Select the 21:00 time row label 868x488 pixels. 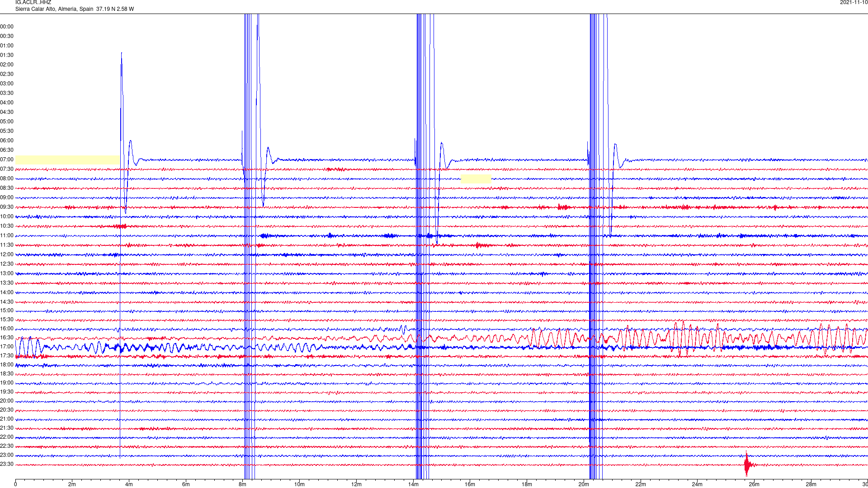[7, 419]
